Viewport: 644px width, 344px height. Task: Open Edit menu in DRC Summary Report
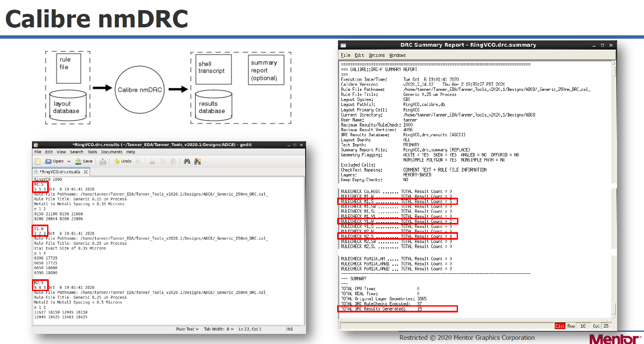click(x=359, y=55)
